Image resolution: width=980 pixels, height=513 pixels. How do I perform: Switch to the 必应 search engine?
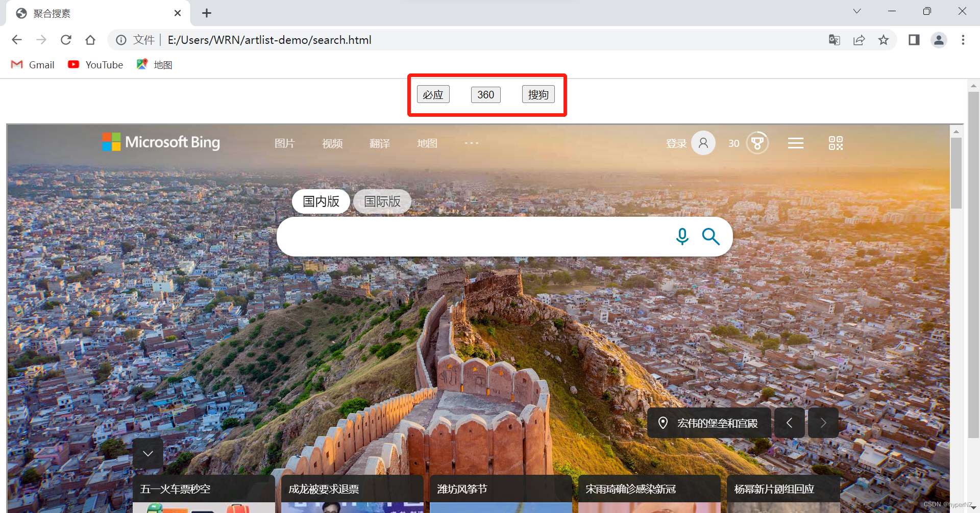tap(433, 94)
